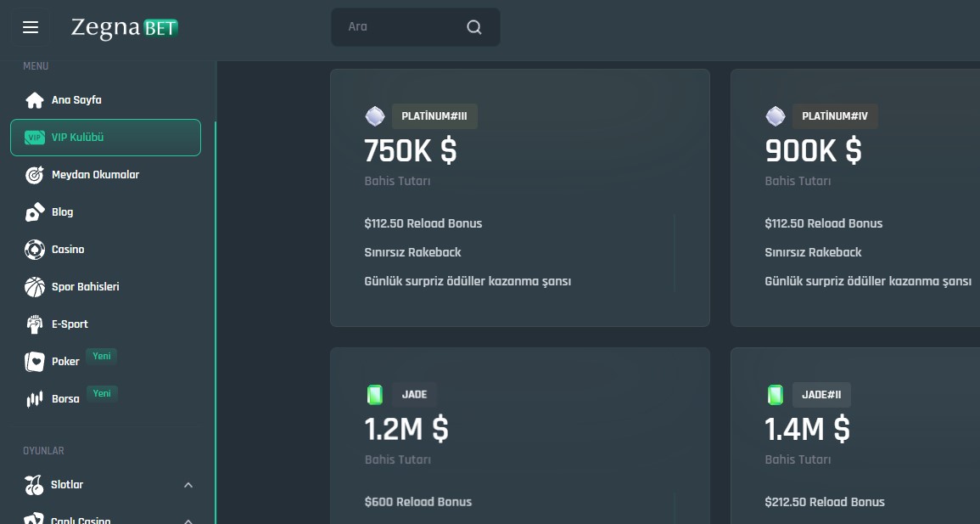Select the JADE#II tier label
Image resolution: width=980 pixels, height=524 pixels.
[x=821, y=395]
